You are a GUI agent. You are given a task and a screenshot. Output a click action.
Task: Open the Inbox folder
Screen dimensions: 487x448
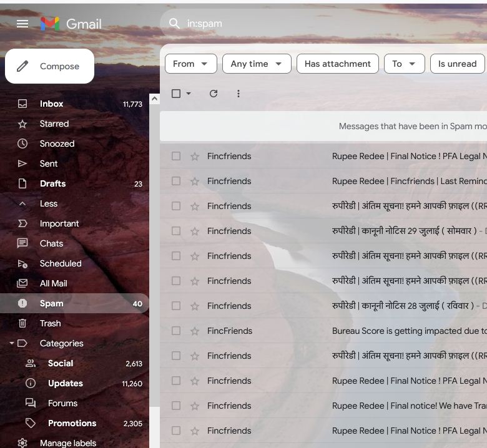(52, 104)
